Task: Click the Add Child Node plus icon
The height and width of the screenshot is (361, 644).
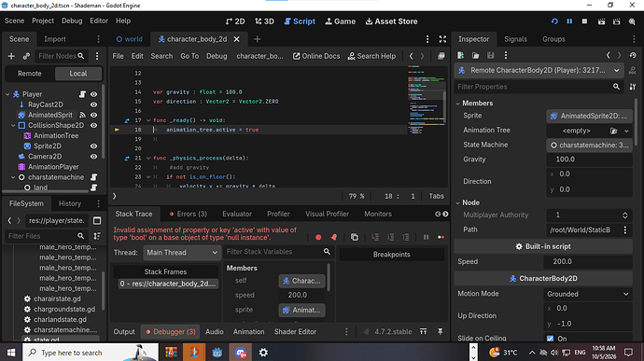Action: tap(11, 56)
